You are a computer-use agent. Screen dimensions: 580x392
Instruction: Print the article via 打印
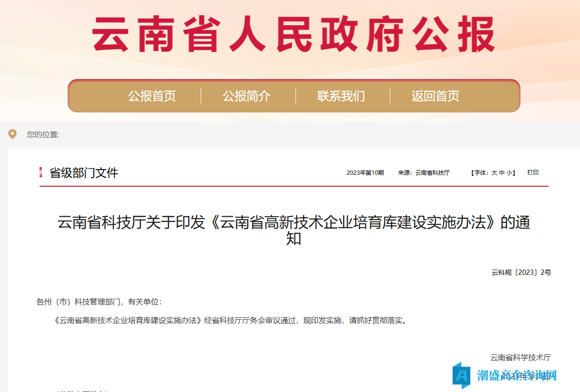pos(533,172)
